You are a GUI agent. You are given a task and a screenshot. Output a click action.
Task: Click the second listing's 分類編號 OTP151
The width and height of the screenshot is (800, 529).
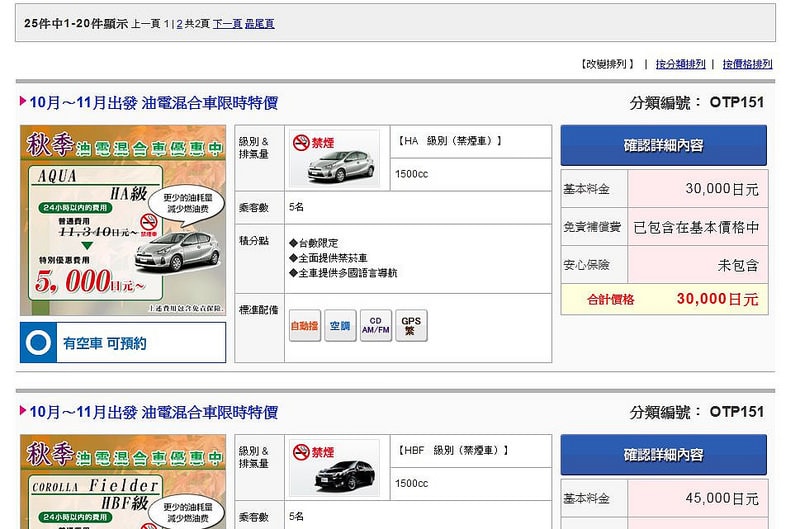(696, 412)
